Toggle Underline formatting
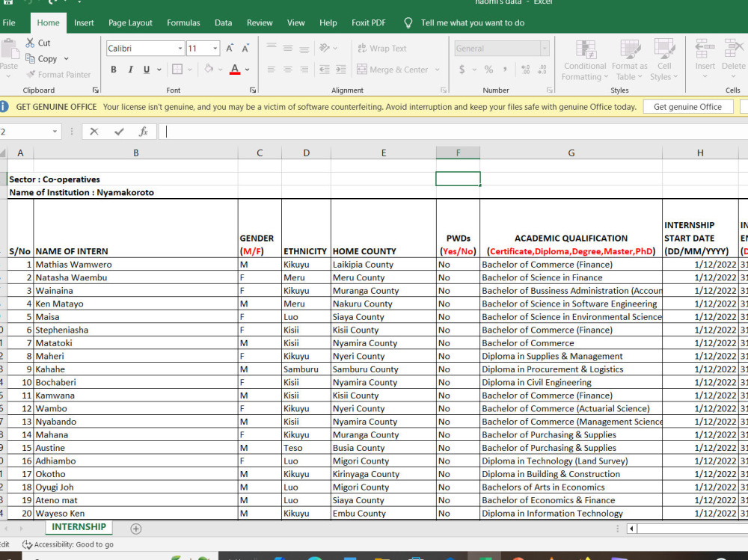The height and width of the screenshot is (560, 748). [147, 70]
